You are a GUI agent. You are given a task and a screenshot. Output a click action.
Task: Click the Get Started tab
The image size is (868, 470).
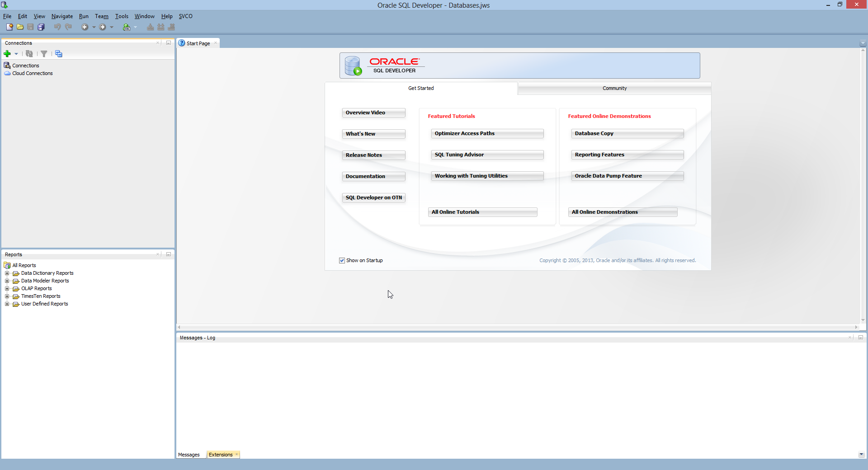[421, 88]
